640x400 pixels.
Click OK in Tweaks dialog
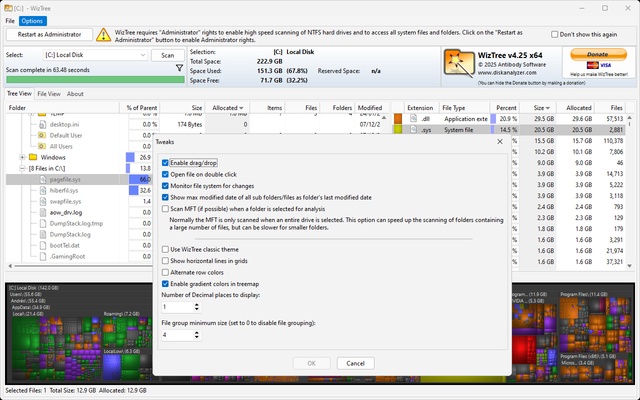[311, 363]
